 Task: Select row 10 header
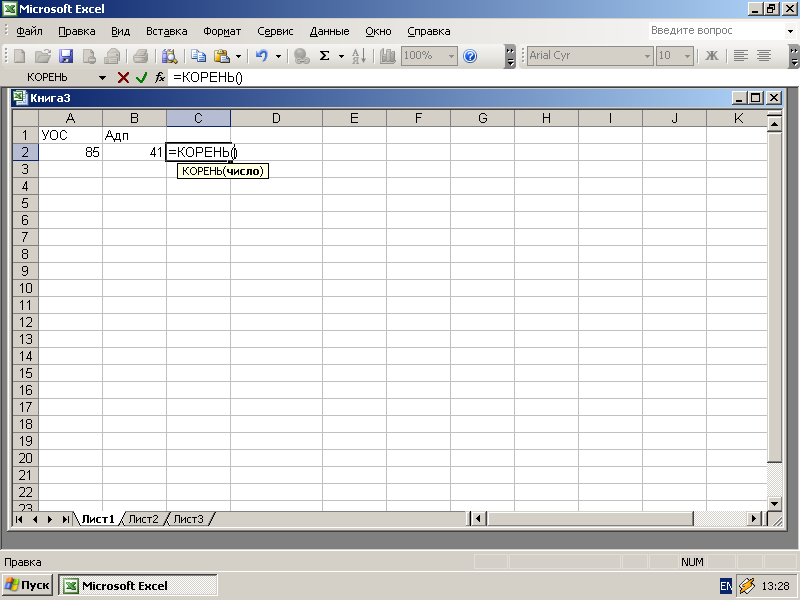[26, 288]
